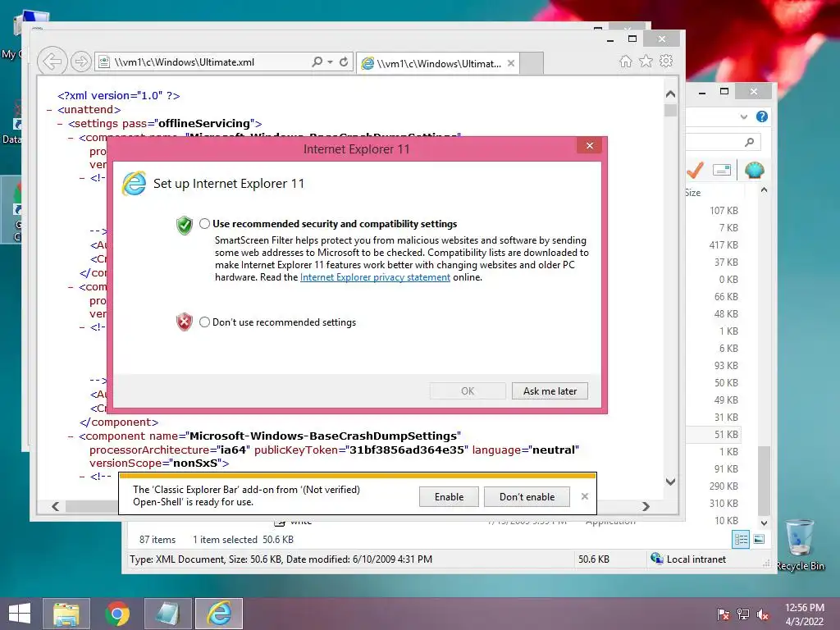Open File Explorer from the taskbar
The width and height of the screenshot is (840, 630).
point(66,614)
